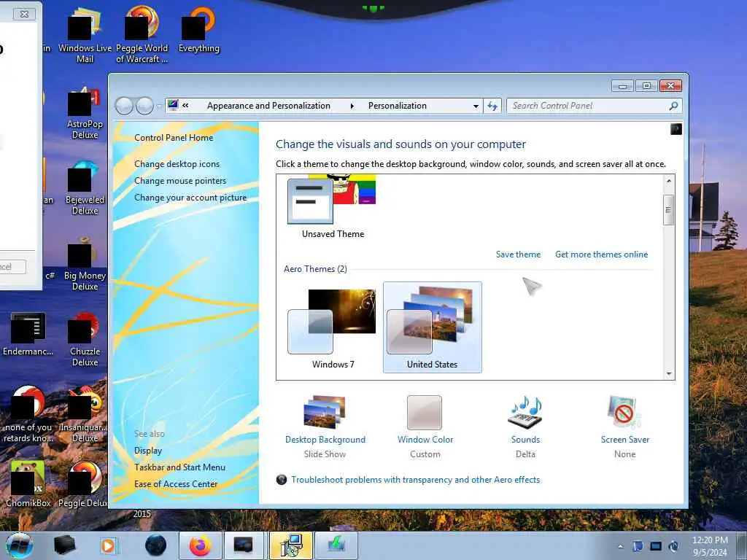Click the taskbar clock showing 12:20 PM

point(710,546)
